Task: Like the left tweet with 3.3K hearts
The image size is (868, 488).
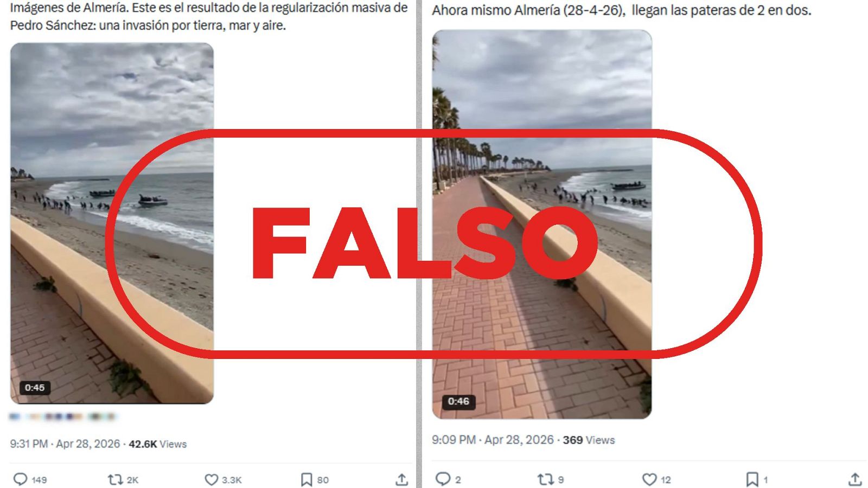Action: click(x=211, y=479)
